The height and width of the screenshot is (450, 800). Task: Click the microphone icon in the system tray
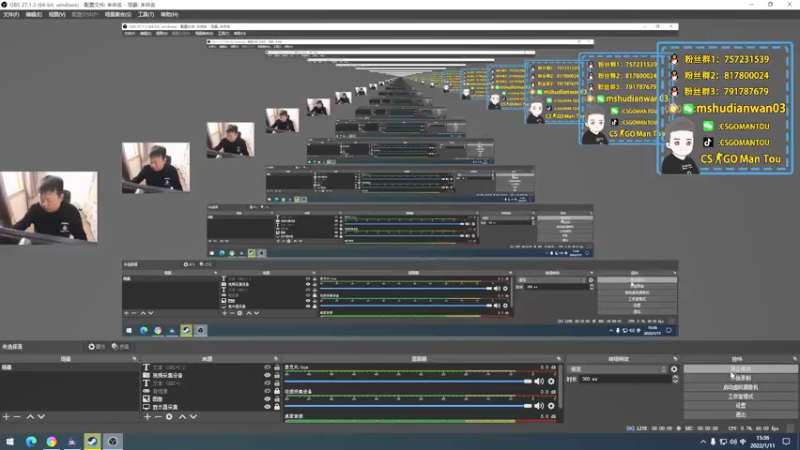(713, 442)
